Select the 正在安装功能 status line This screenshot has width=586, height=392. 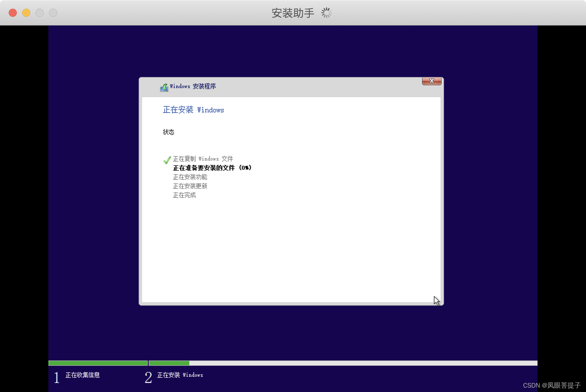tap(190, 177)
